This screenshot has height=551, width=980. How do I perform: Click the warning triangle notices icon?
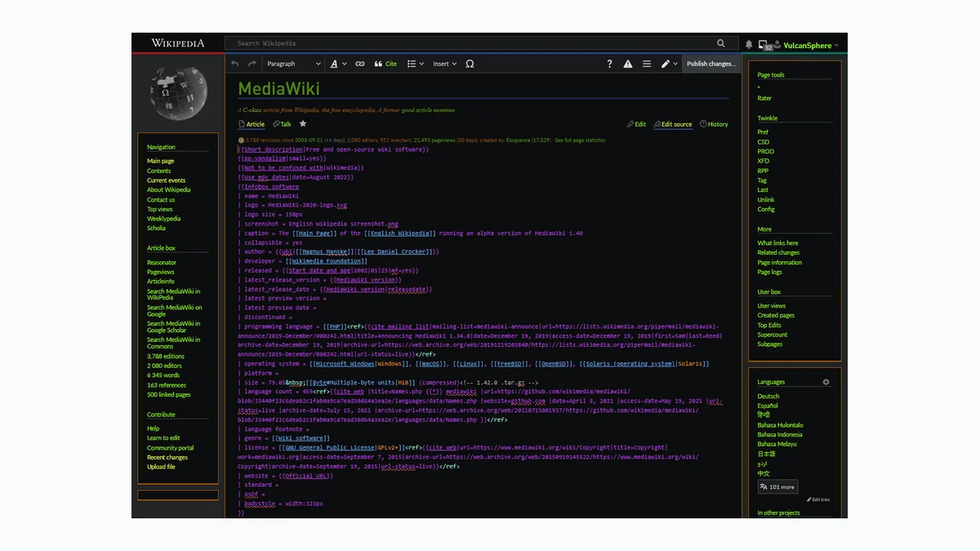[628, 64]
